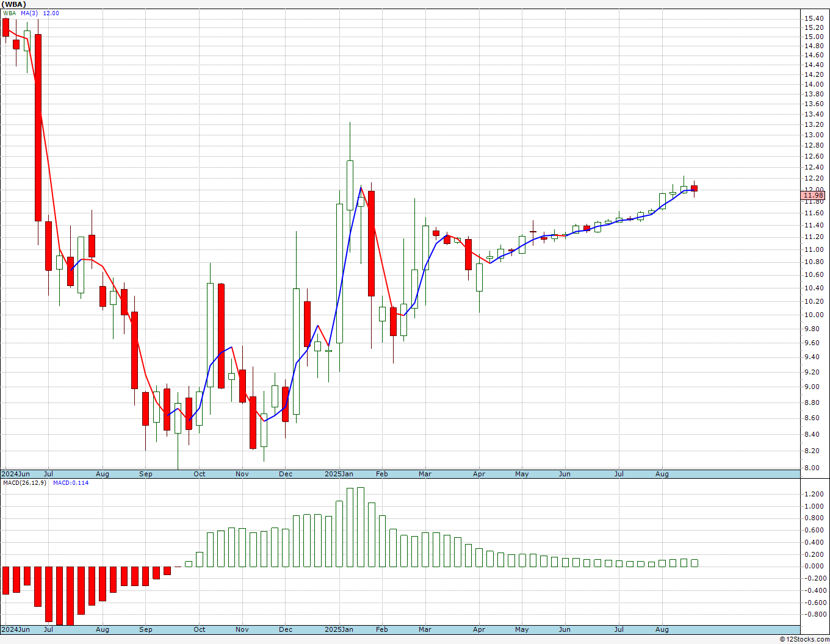
Task: Click the 0.400 MACD axis label
Action: point(814,542)
